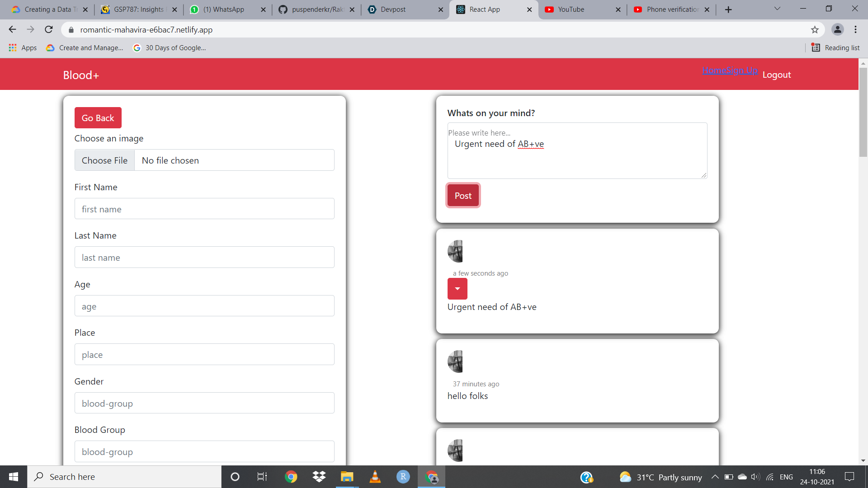Open Dropbox from the taskbar
Screen dimensions: 868x488
319,477
